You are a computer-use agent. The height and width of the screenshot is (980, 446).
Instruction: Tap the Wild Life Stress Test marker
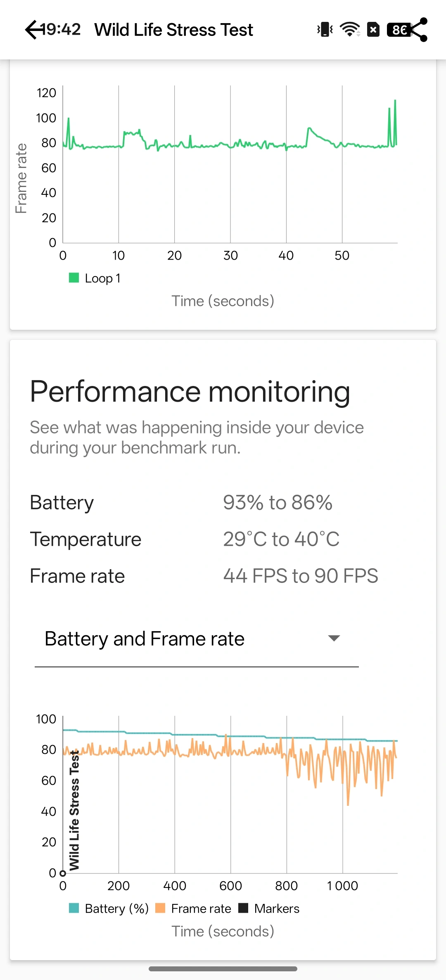[63, 873]
